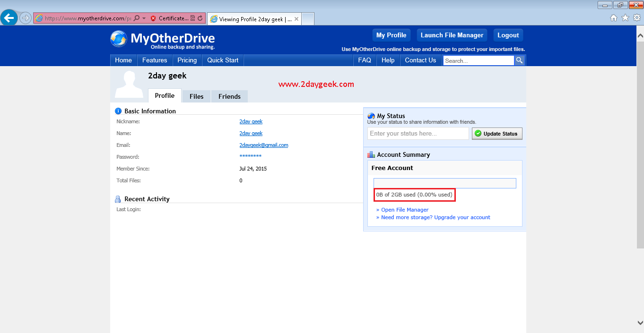Click the scrollbar up arrow
The image size is (644, 333).
point(640,35)
